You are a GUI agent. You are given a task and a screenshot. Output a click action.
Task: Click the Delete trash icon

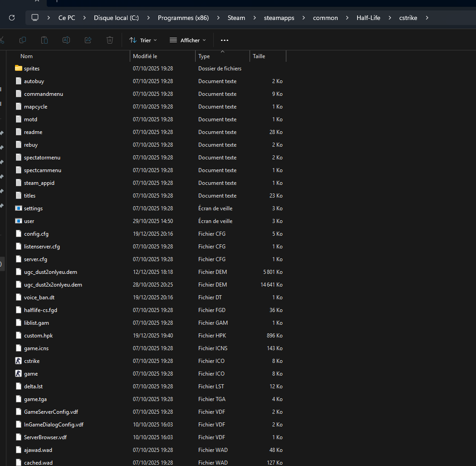(110, 40)
